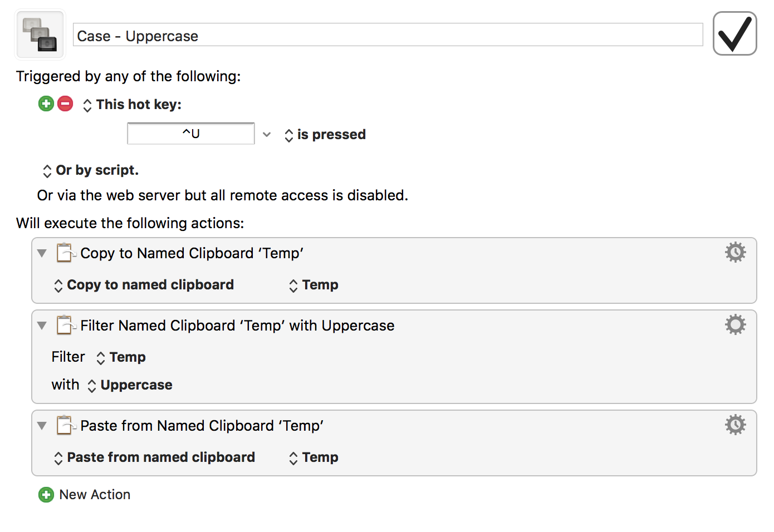The image size is (774, 532).
Task: Open gear menu for the Filter Named Clipboard action
Action: (x=735, y=324)
